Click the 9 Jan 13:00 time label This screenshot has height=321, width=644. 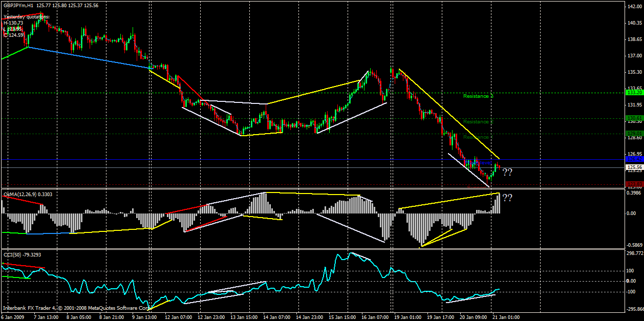pyautogui.click(x=144, y=317)
